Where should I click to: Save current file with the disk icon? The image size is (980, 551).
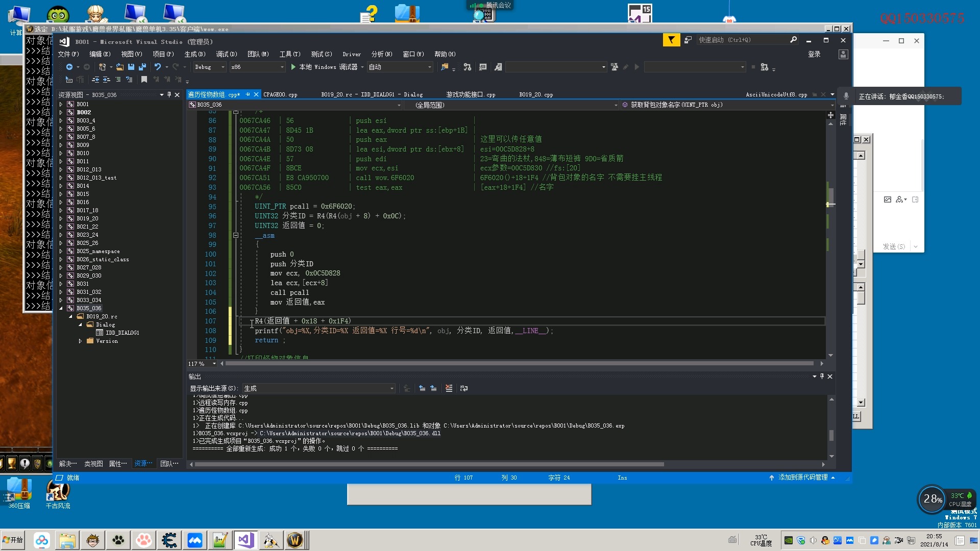click(131, 67)
